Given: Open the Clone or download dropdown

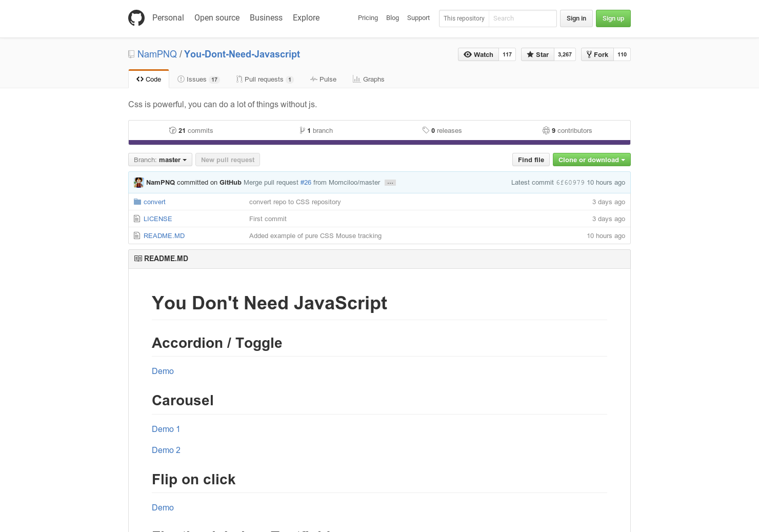Looking at the screenshot, I should (x=591, y=160).
